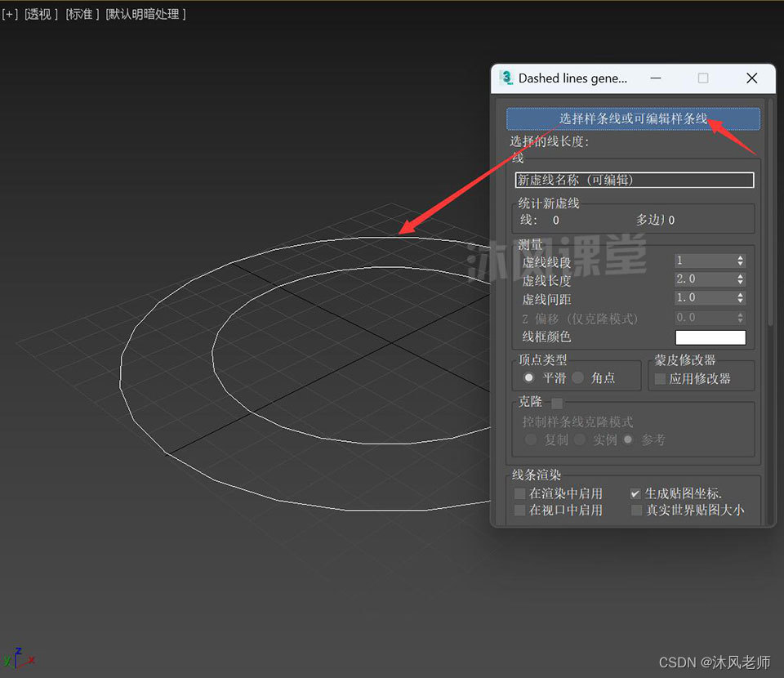The height and width of the screenshot is (678, 784).
Task: Open the 标准 viewport quality menu
Action: (82, 14)
